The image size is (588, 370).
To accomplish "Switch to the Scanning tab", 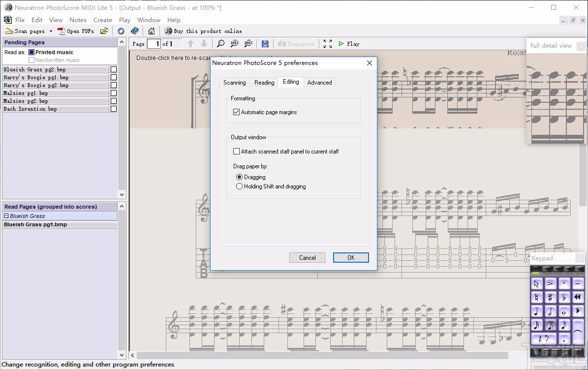I will click(234, 83).
